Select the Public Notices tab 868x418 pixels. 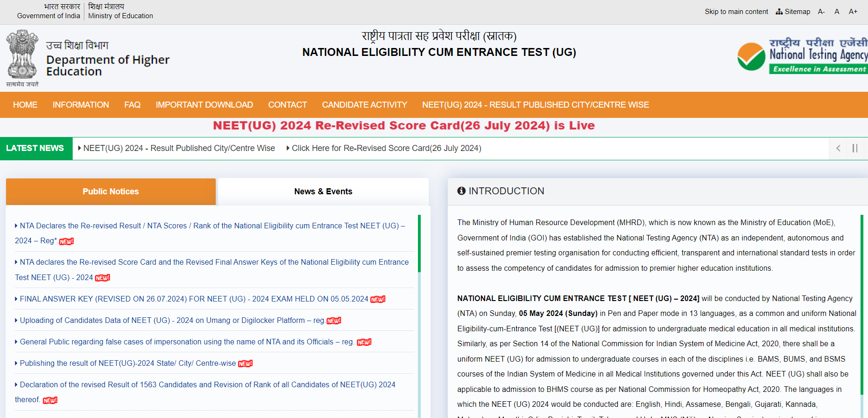(x=111, y=192)
